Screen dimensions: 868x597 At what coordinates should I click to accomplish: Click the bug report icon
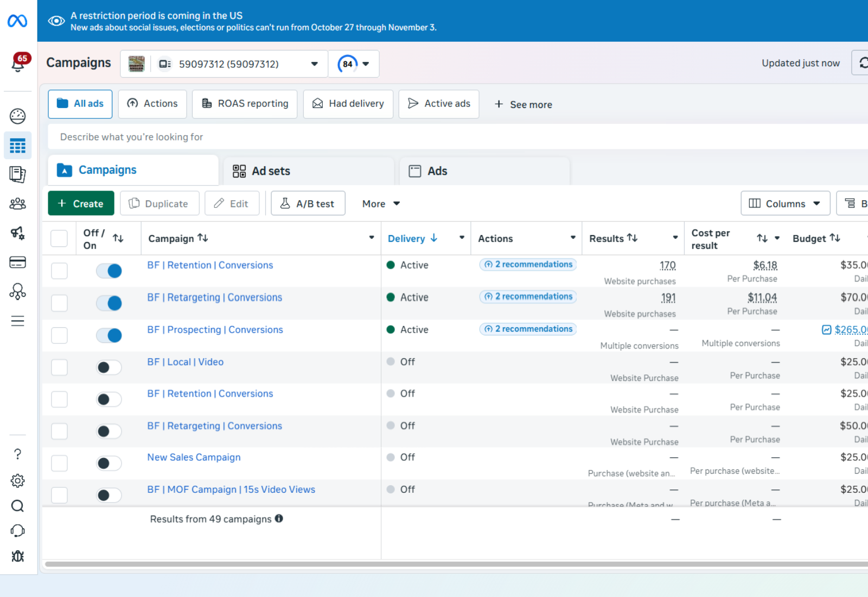point(17,556)
